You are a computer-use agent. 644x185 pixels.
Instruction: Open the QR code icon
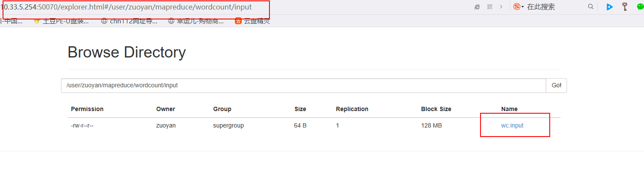coord(490,7)
